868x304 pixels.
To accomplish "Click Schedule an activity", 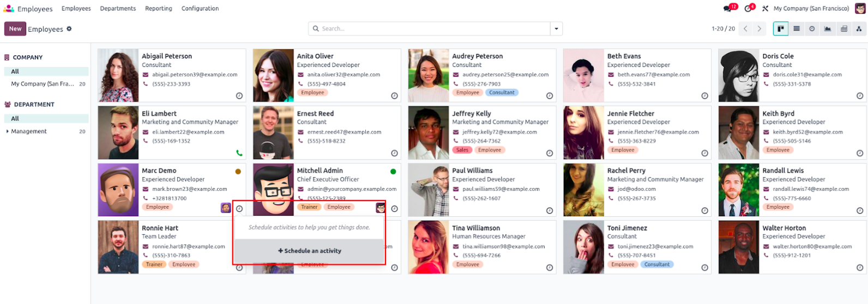I will [310, 251].
